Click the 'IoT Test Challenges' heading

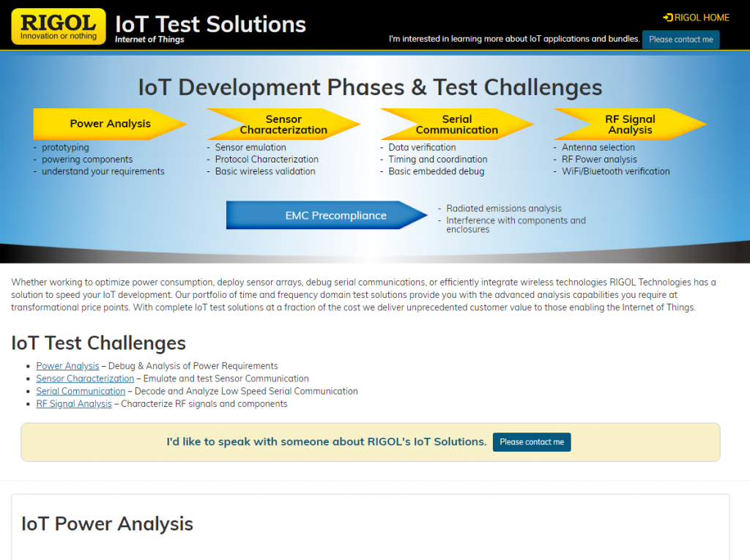tap(98, 343)
